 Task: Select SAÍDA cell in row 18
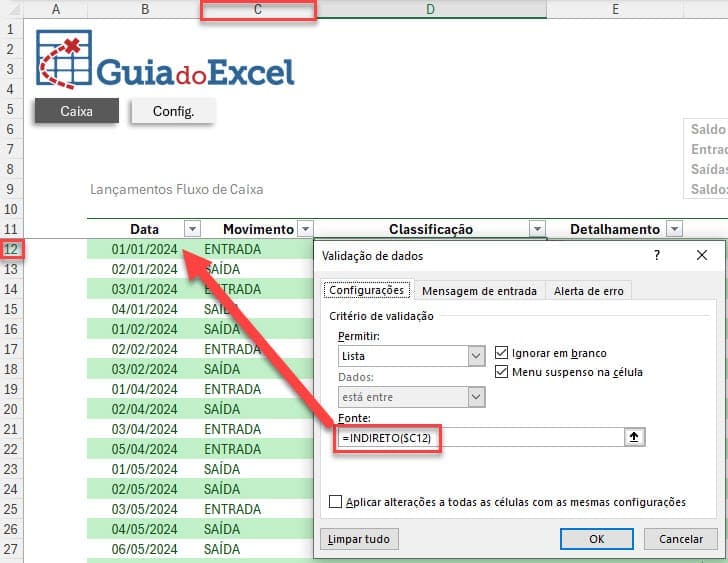pyautogui.click(x=258, y=369)
